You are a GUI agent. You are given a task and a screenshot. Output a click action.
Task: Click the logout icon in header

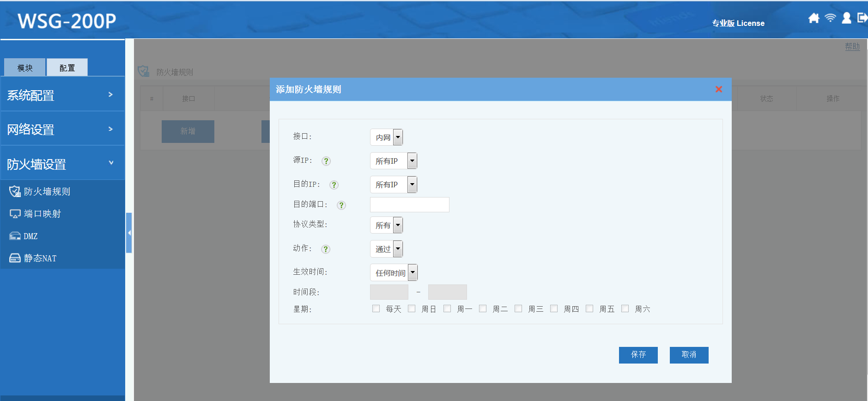862,18
